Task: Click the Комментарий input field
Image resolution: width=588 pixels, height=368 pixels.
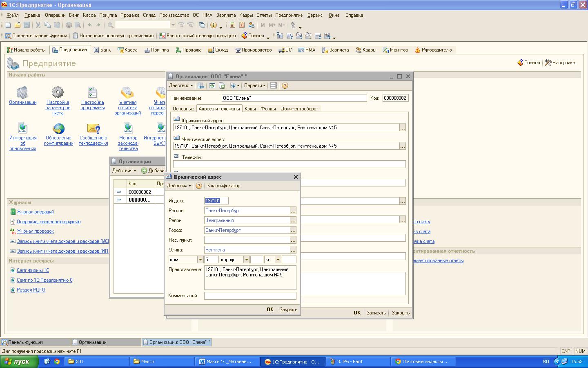Action: [250, 296]
